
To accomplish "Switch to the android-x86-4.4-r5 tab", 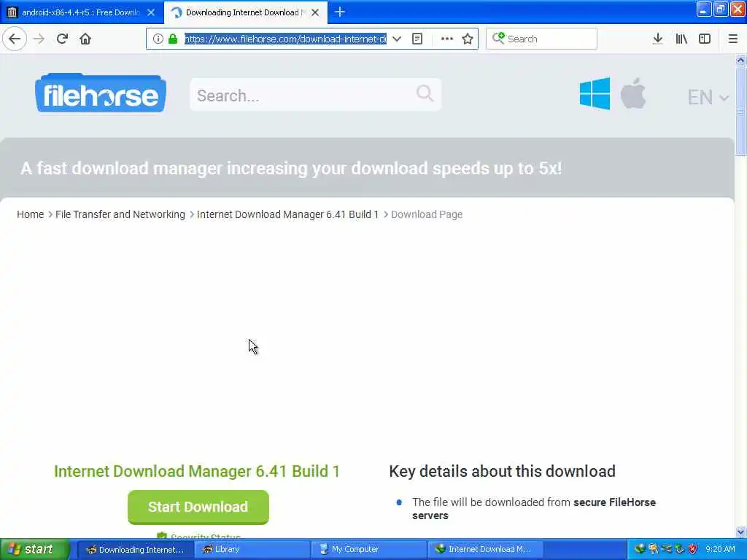I will click(x=81, y=12).
